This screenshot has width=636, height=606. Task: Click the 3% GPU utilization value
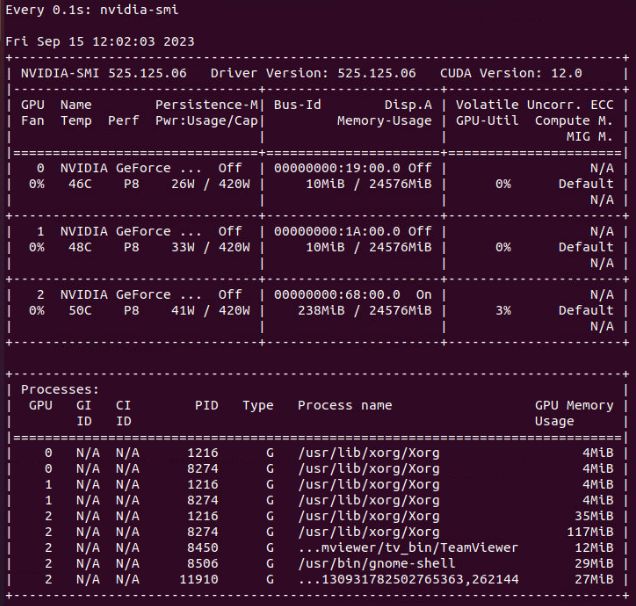(502, 310)
